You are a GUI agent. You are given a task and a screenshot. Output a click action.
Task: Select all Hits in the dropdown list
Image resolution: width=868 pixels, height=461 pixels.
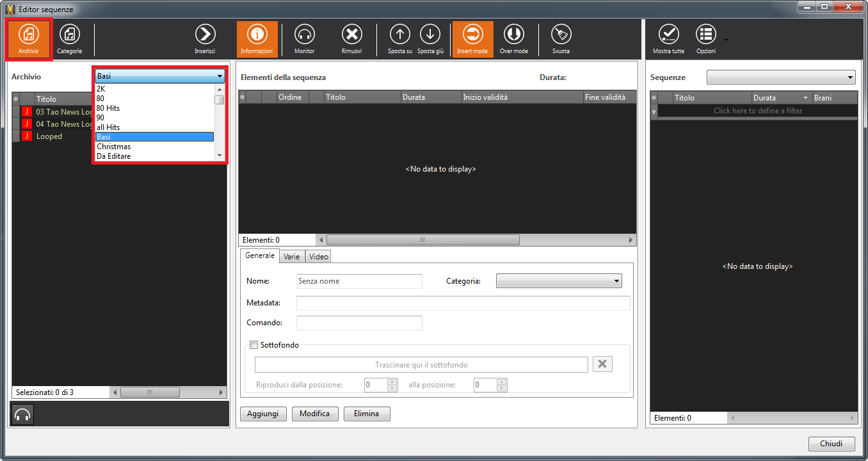[154, 127]
